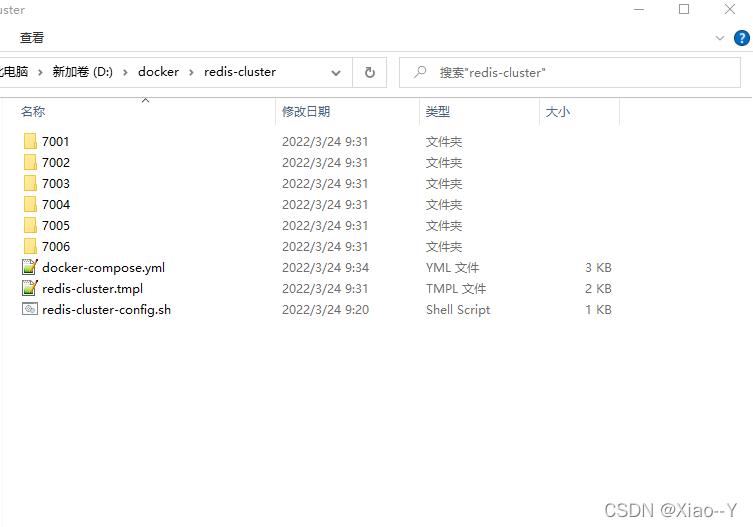Click the help question mark icon
This screenshot has height=527, width=753.
coord(741,38)
